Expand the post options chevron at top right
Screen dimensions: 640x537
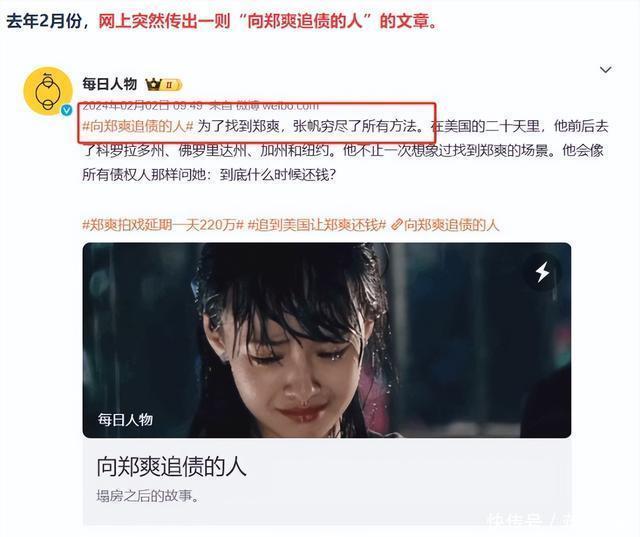(605, 70)
